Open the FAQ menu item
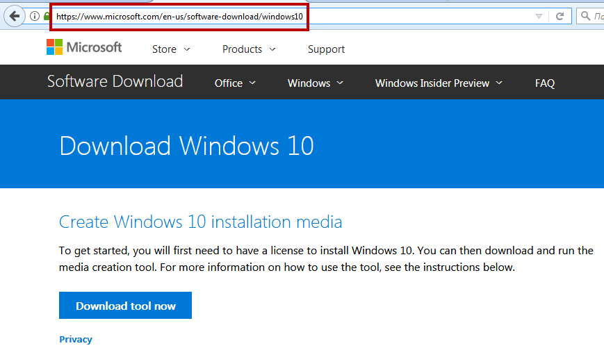The width and height of the screenshot is (604, 364). (545, 83)
